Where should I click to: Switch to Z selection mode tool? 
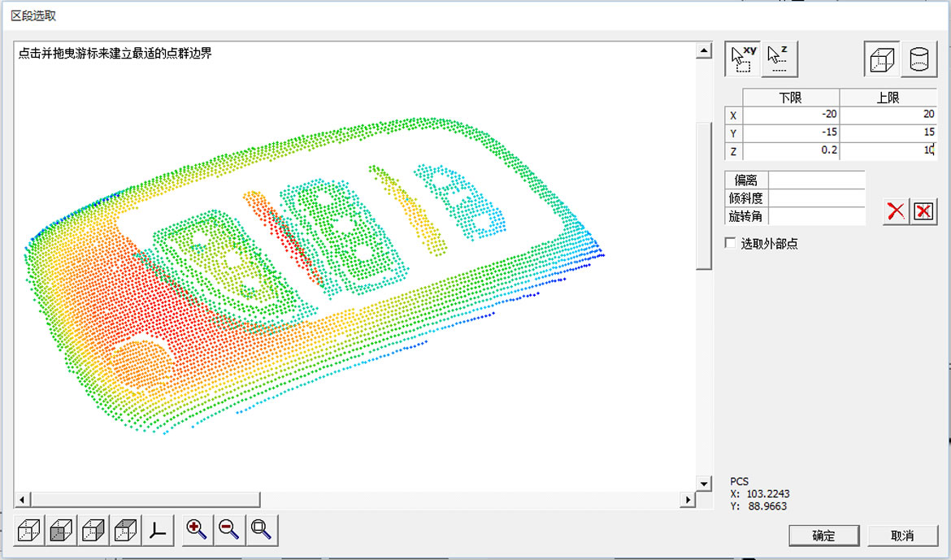coord(780,59)
